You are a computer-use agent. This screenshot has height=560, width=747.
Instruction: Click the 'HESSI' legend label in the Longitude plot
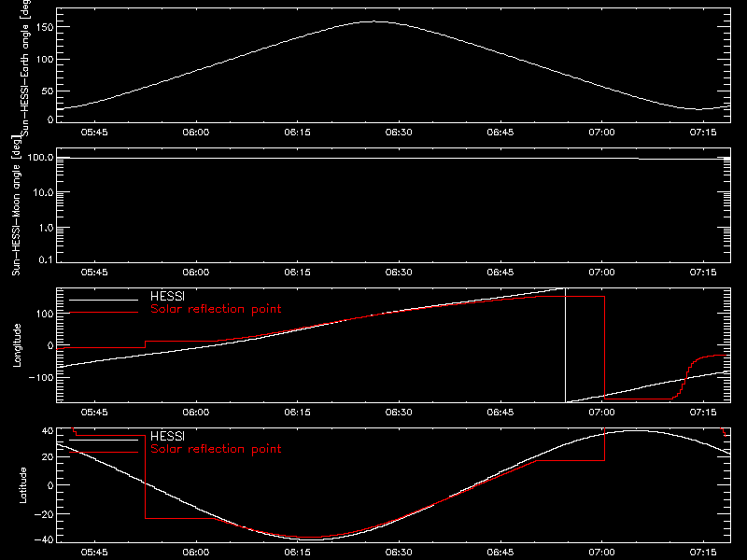pyautogui.click(x=167, y=296)
